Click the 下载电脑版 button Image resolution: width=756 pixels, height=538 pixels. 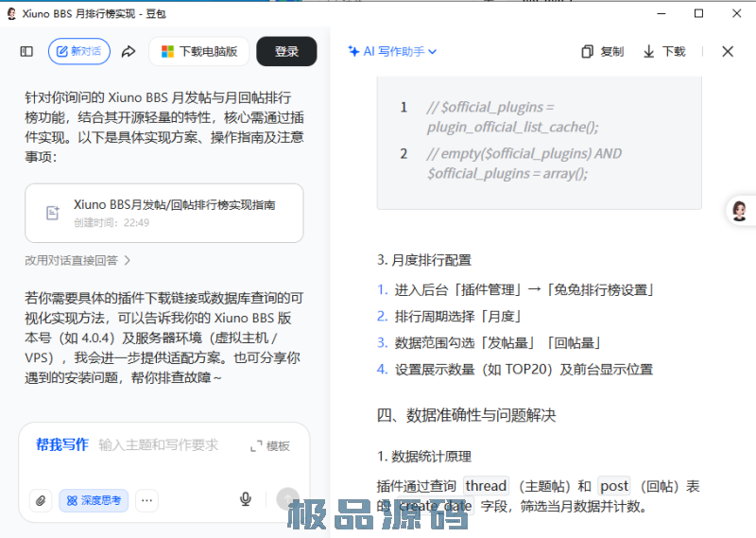click(198, 52)
